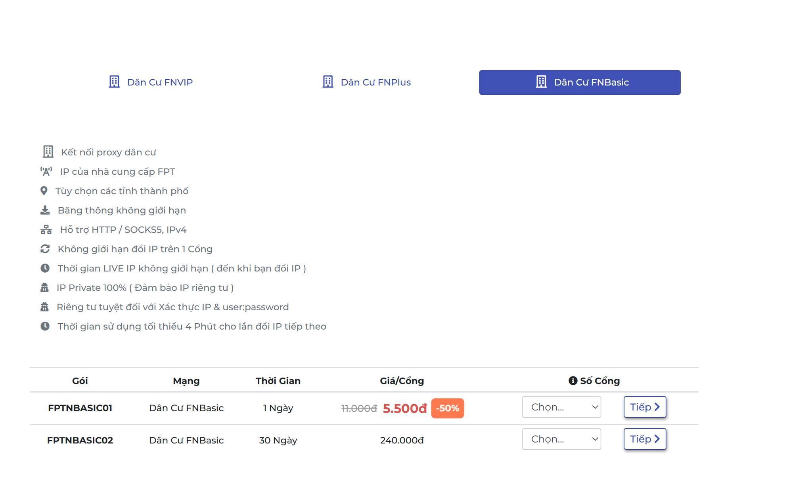
Task: Open the Chọn dropdown for FPTNBASIC01
Action: [561, 407]
